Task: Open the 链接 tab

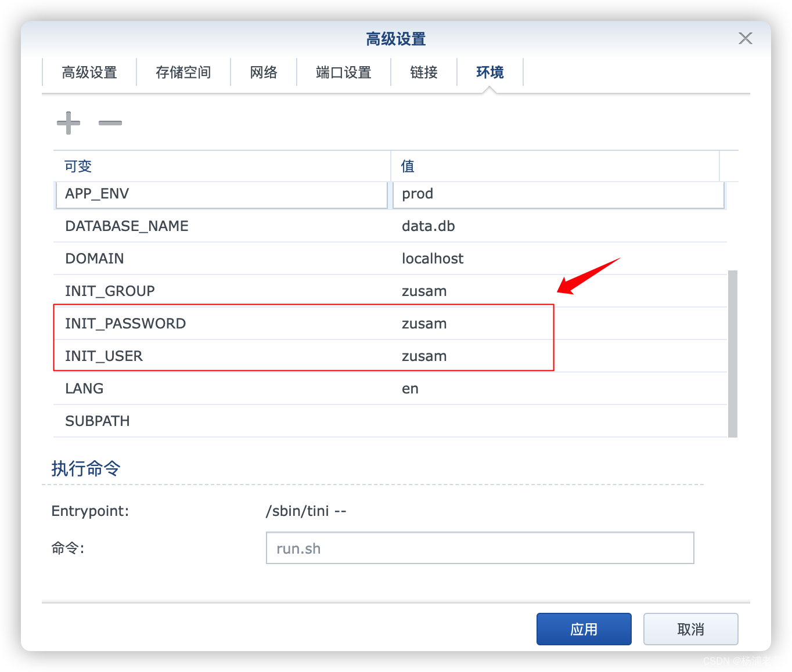Action: coord(424,72)
